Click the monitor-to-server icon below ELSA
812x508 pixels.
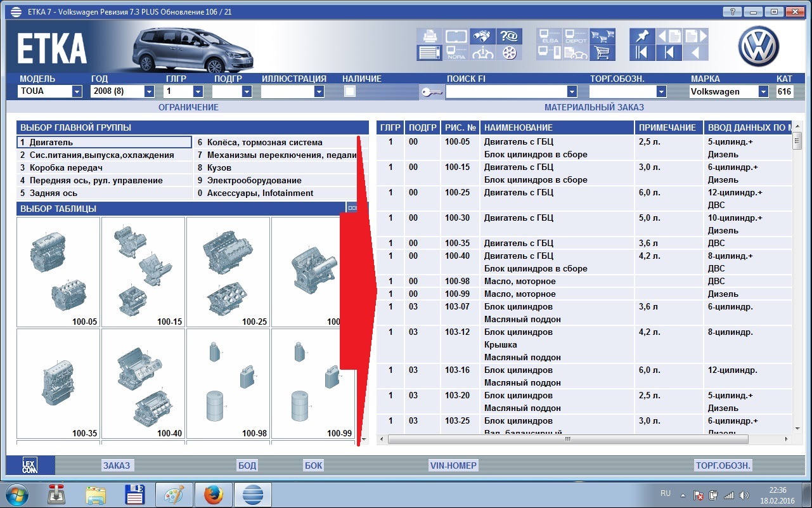click(549, 53)
